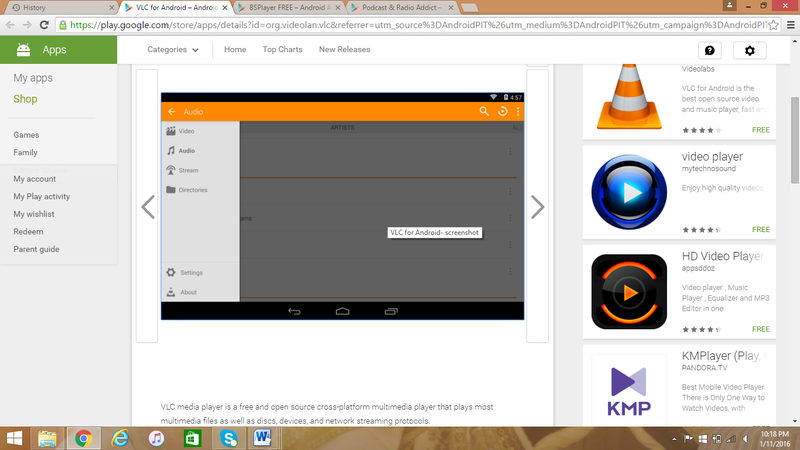
Task: Expand the Categories dropdown
Action: pyautogui.click(x=172, y=49)
